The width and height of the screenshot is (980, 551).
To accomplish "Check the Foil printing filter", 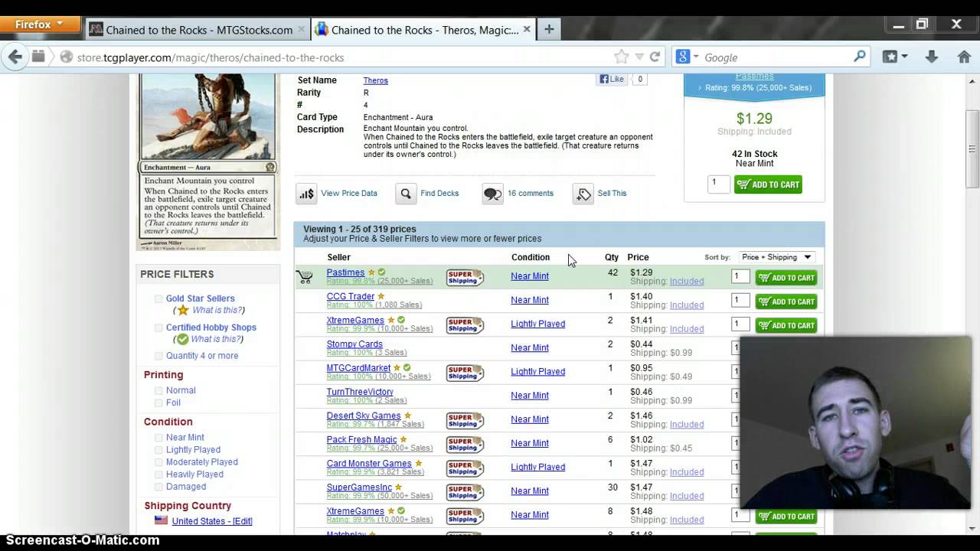I will 158,403.
